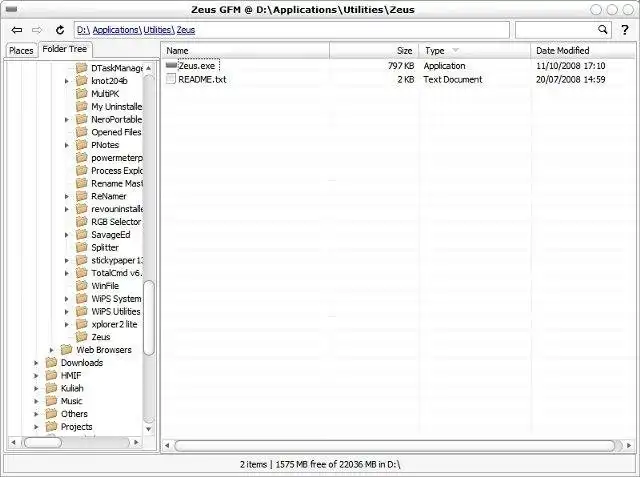Expand the Projects tree node

(36, 427)
